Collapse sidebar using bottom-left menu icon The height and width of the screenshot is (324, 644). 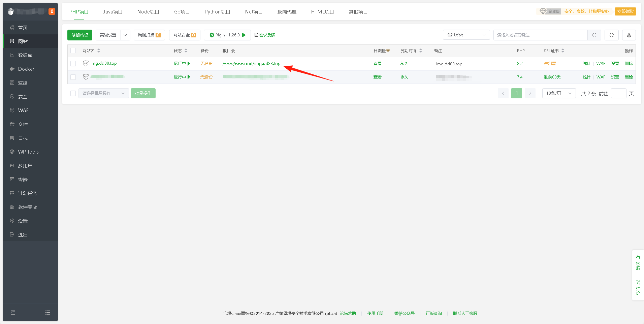(13, 313)
